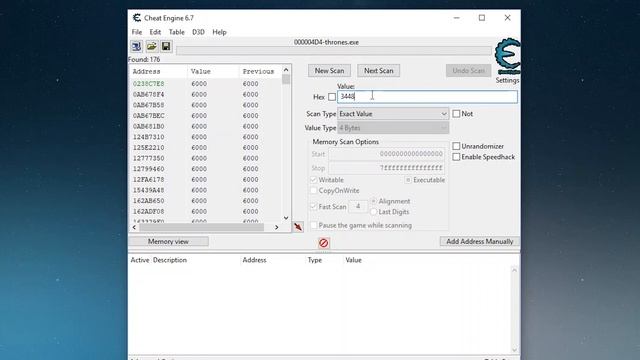Select address 12799460 row

tap(205, 169)
